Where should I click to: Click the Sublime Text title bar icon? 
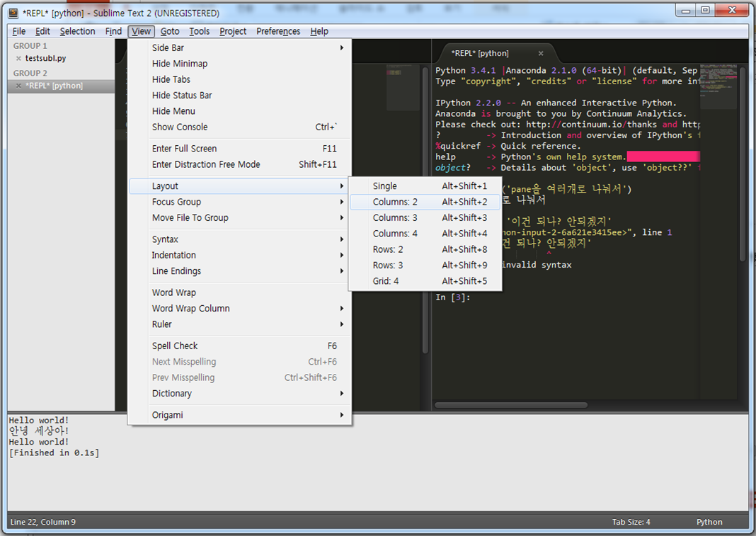coord(13,13)
